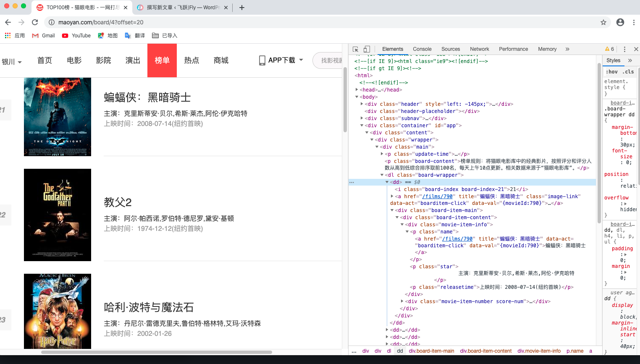Collapse the body node
Image resolution: width=640 pixels, height=364 pixels.
point(357,97)
